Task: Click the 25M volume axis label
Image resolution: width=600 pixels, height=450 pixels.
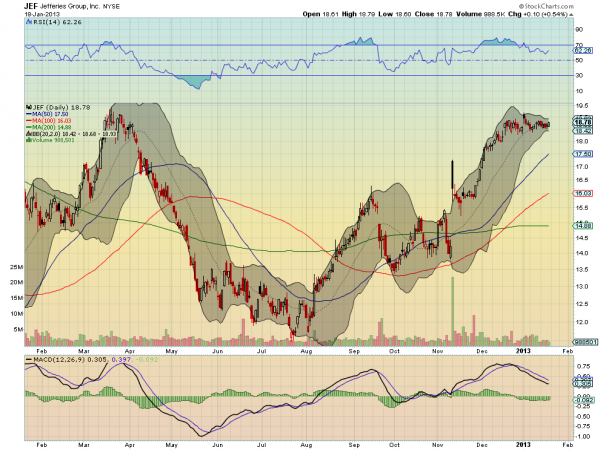Action: [17, 267]
